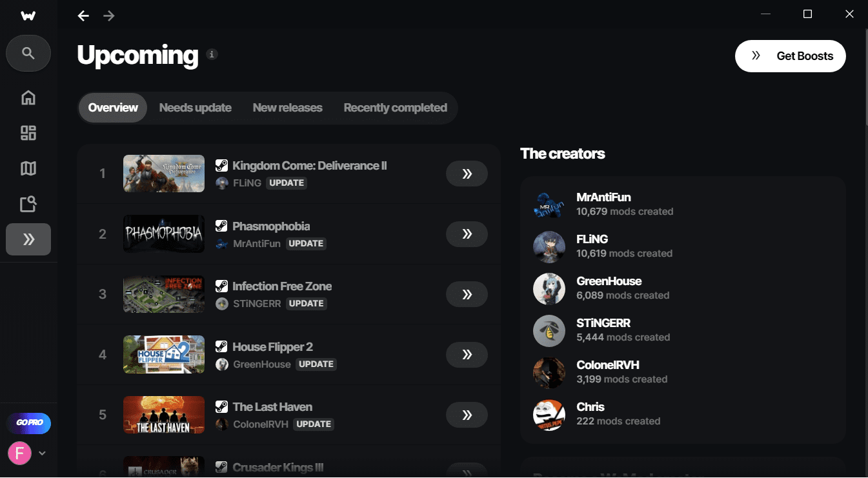868x478 pixels.
Task: Open the Maps sidebar icon
Action: (28, 169)
